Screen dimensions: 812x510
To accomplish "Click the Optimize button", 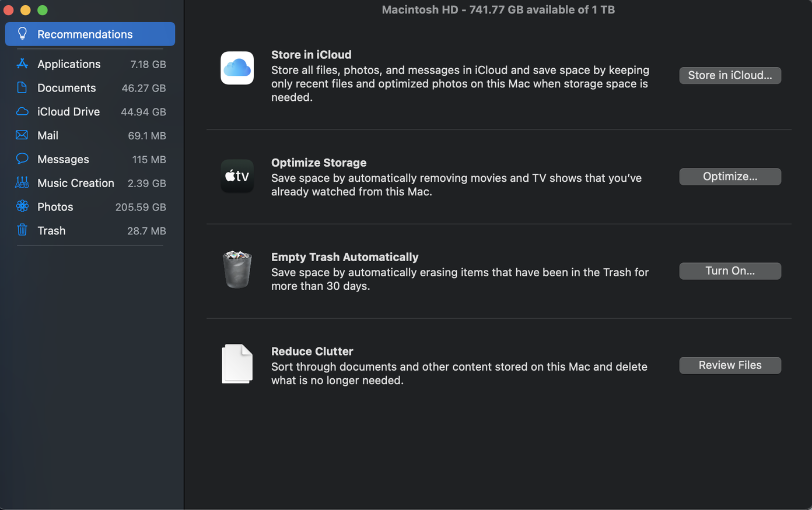I will click(730, 177).
